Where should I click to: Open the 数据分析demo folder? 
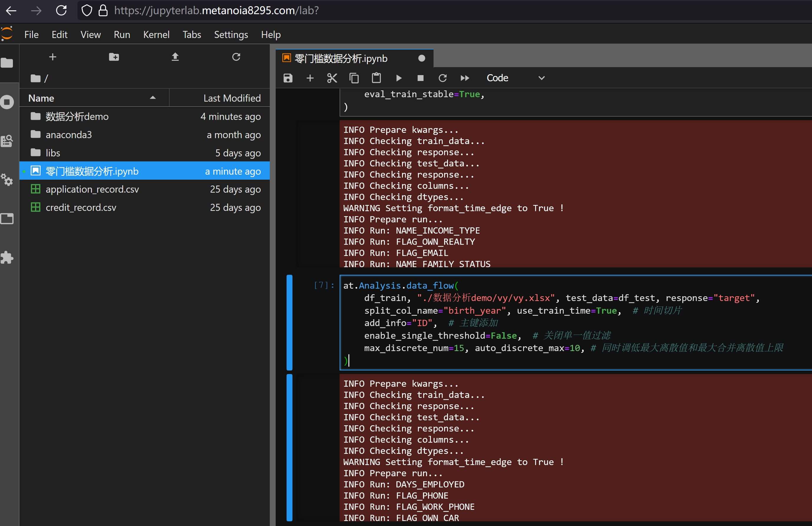pos(77,117)
